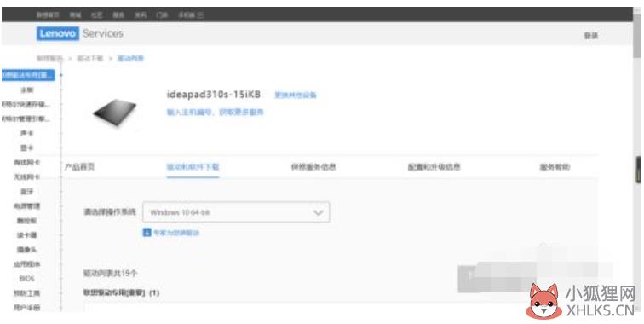
Task: Switch to the 保修服务信息 tab
Action: [313, 166]
